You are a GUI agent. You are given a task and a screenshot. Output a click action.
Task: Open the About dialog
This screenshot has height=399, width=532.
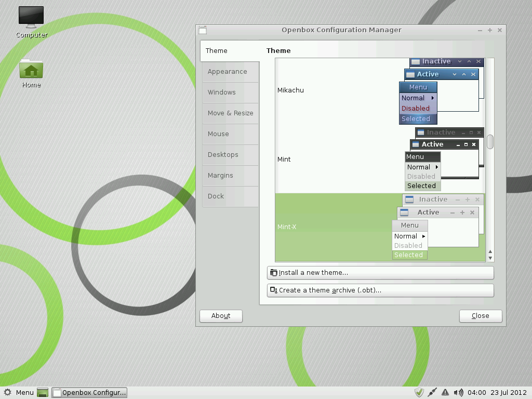click(x=221, y=316)
